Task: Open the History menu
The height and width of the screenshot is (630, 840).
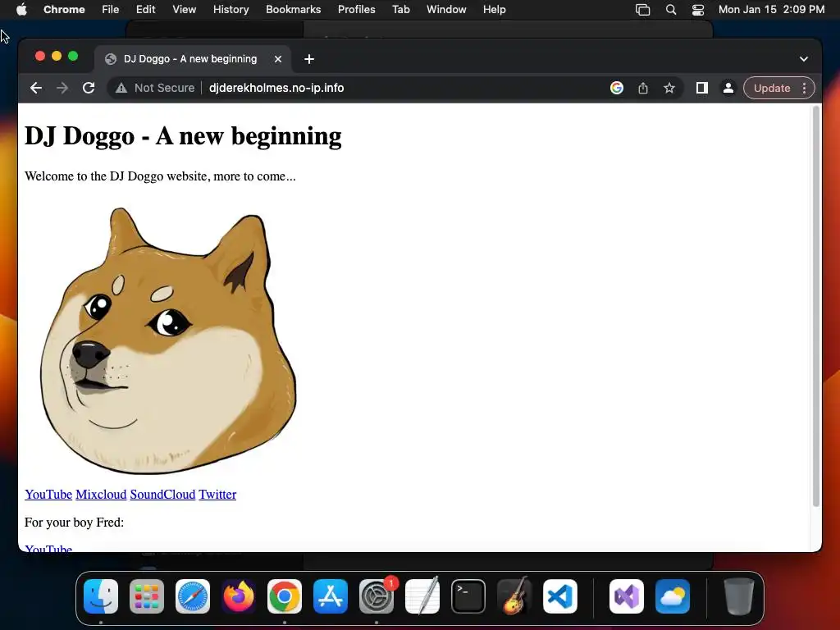Action: [231, 10]
